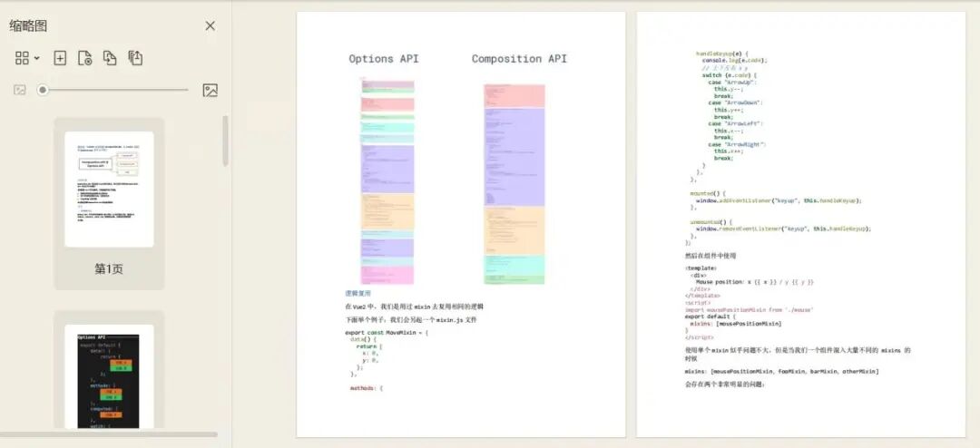The width and height of the screenshot is (980, 448).
Task: Click the small image icon to shrink thumbnails
Action: [x=20, y=90]
